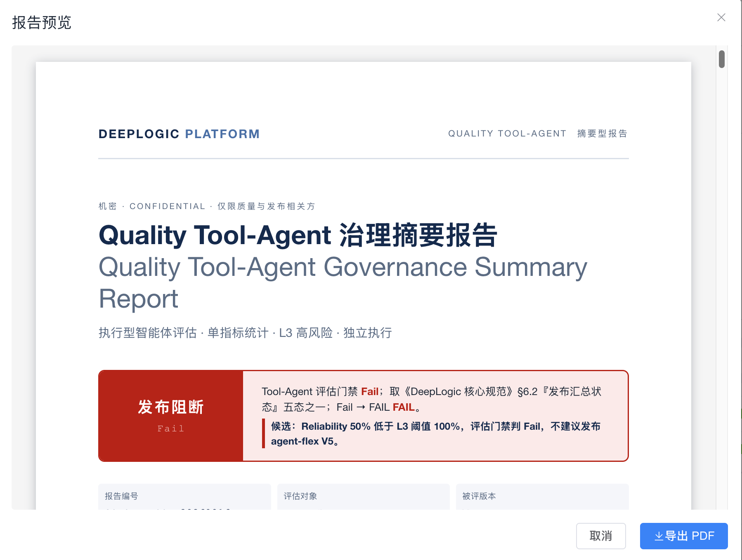Click the 摘要型报告 label
This screenshot has width=742, height=560.
602,134
